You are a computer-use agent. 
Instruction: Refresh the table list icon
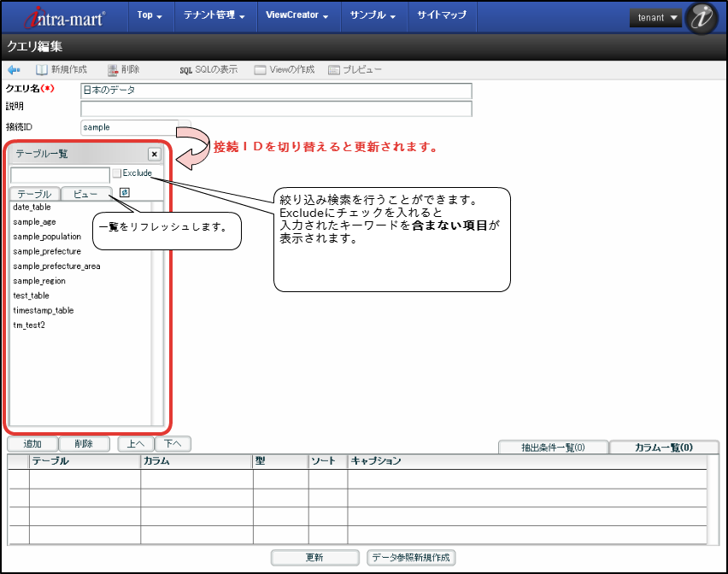pos(125,192)
